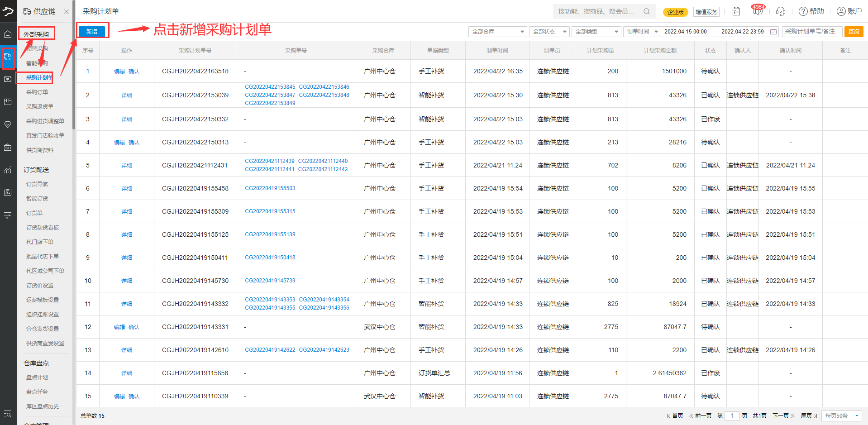
Task: Open the diamond membership icon in rail
Action: [x=8, y=124]
